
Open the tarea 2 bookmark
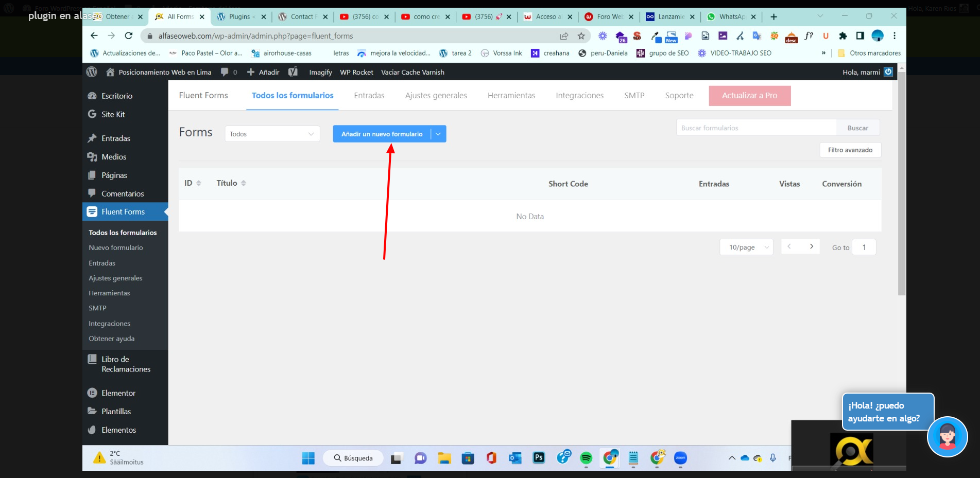coord(455,53)
